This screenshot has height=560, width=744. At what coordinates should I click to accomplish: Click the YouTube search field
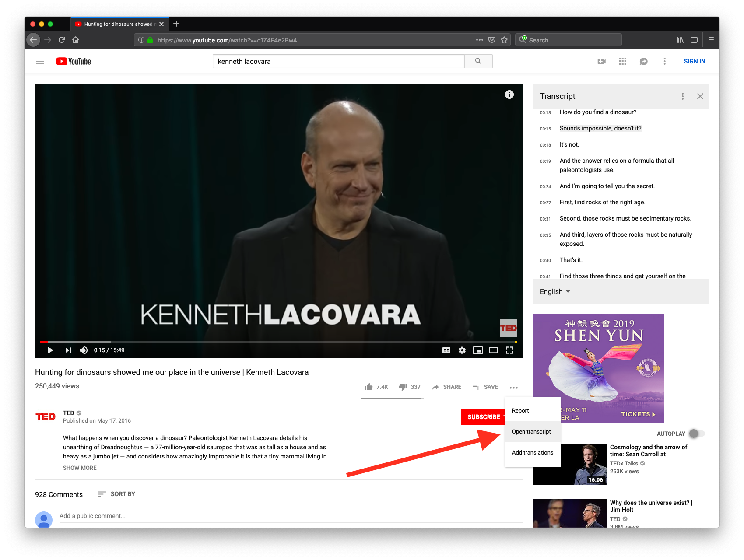click(339, 61)
